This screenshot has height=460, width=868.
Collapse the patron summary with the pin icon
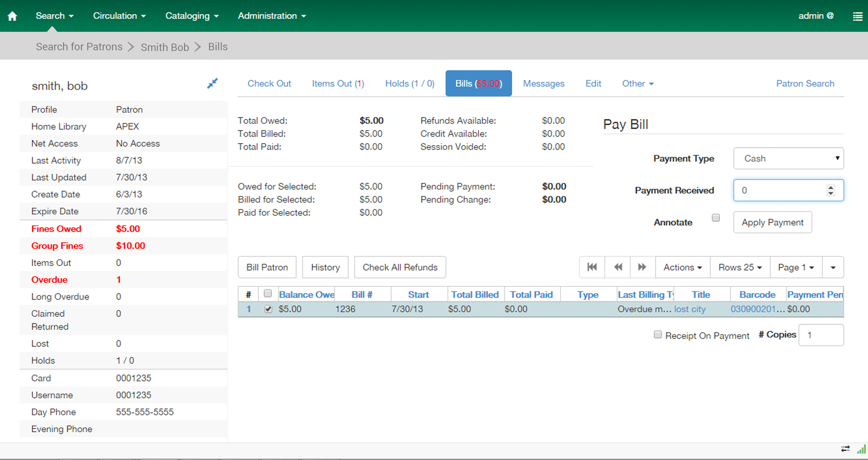[x=212, y=83]
